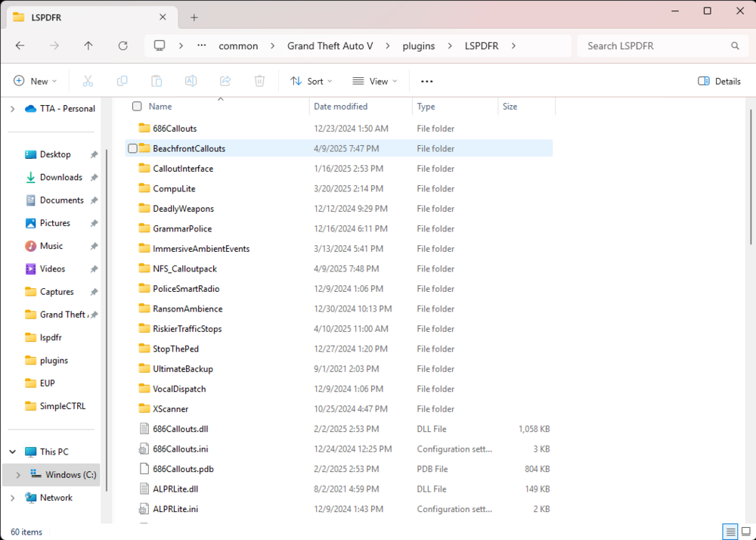Click the Date modified column header
Viewport: 756px width, 540px height.
pyautogui.click(x=341, y=106)
